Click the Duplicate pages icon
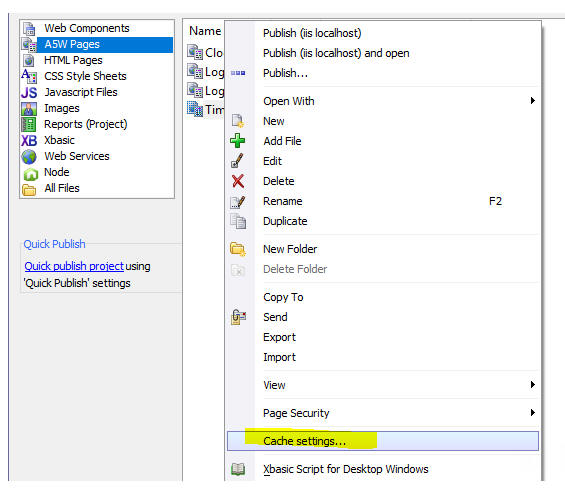Image resolution: width=565 pixels, height=495 pixels. tap(238, 221)
